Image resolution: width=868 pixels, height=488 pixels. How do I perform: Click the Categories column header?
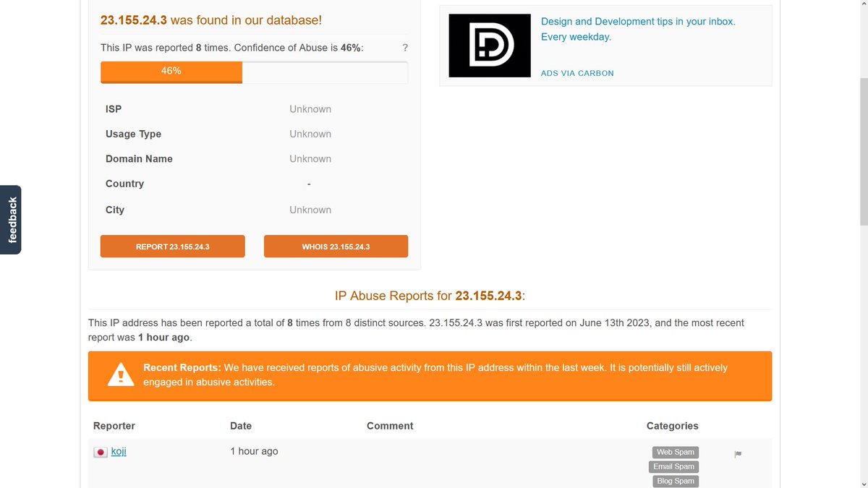673,426
